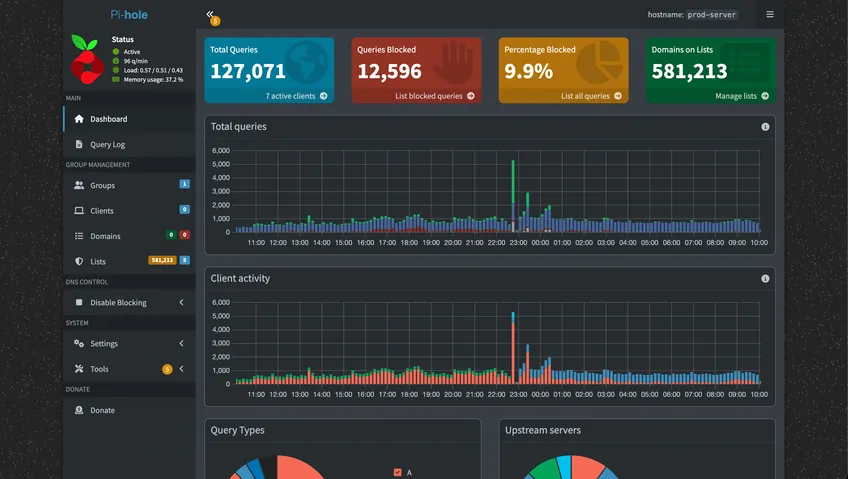Click the Tools wrench icon
Viewport: 848px width, 479px height.
[79, 369]
